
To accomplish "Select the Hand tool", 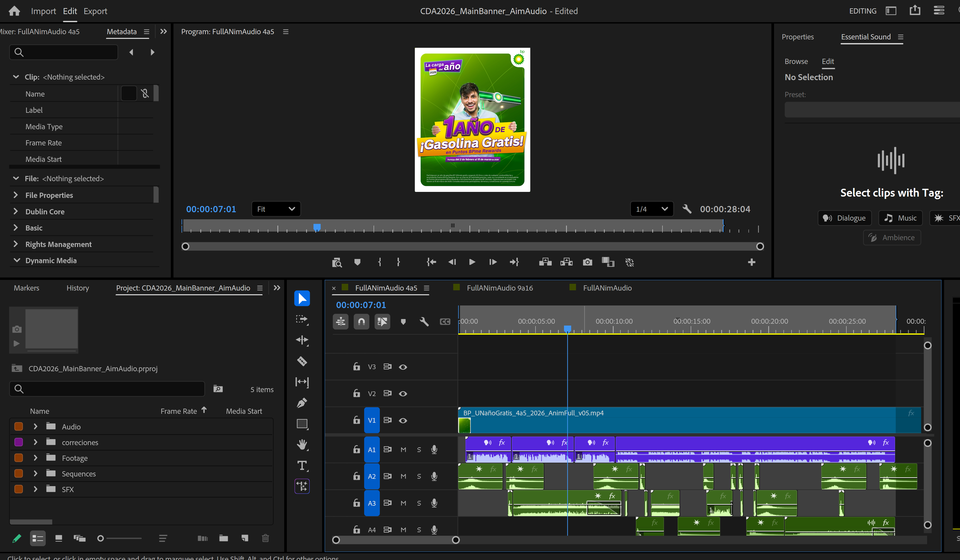I will click(x=302, y=444).
